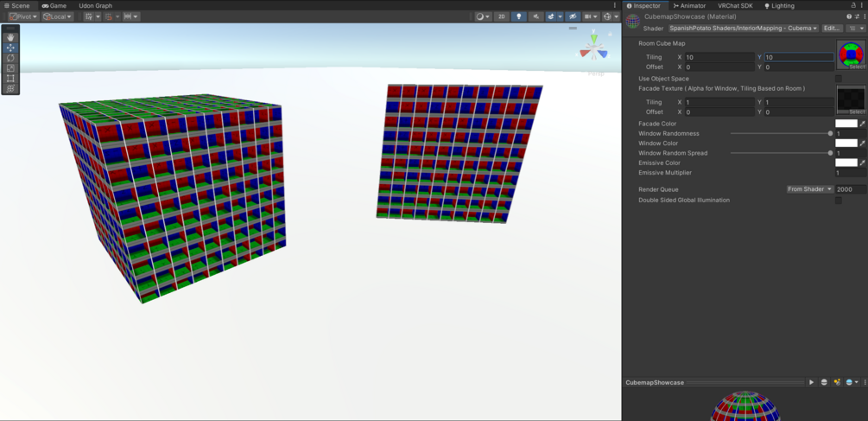Pick Window Color with eyedropper
The width and height of the screenshot is (868, 421).
click(863, 143)
